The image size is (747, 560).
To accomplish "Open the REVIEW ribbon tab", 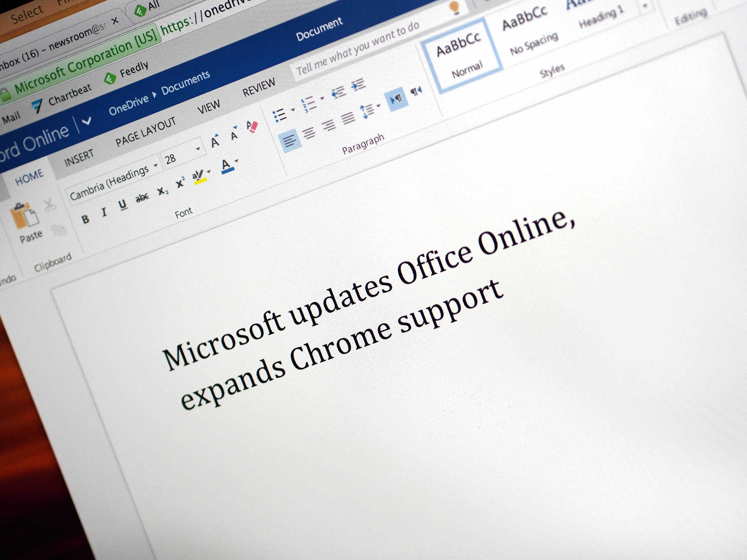I will pos(259,87).
